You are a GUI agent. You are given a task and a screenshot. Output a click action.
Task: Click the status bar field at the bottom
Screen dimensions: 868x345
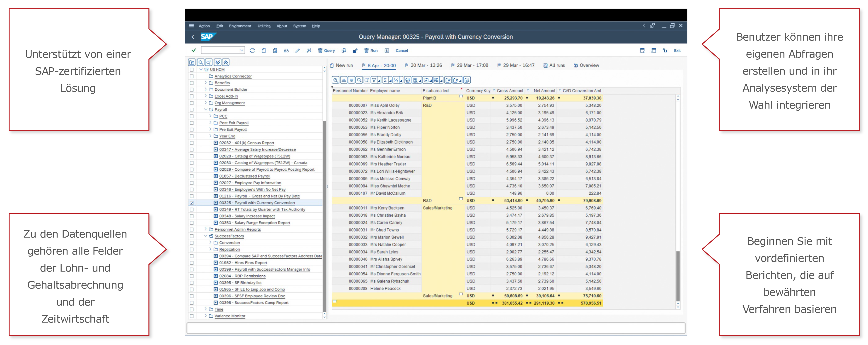tap(436, 328)
